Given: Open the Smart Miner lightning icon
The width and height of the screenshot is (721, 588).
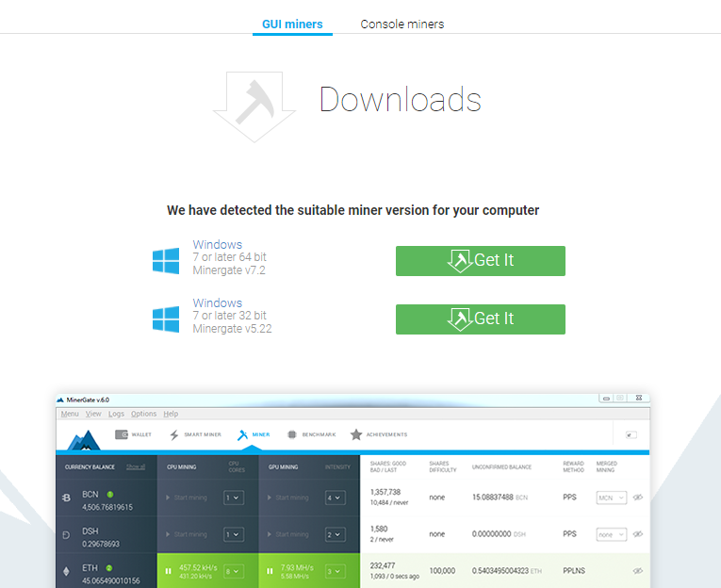Looking at the screenshot, I should 173,435.
